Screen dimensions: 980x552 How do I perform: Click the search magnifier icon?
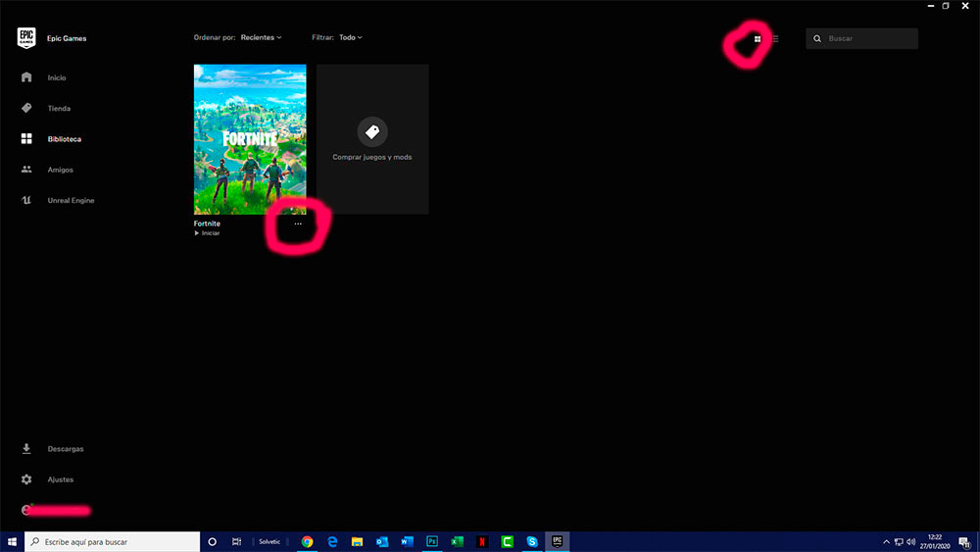817,39
